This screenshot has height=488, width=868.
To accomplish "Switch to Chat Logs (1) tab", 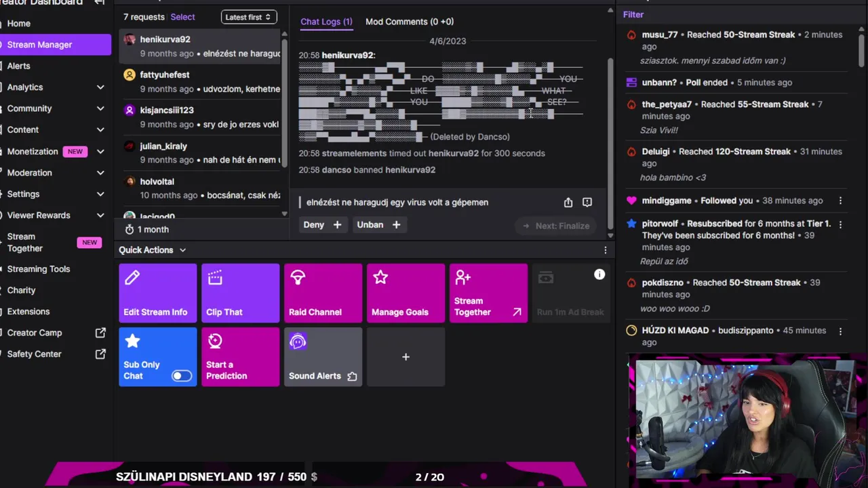I will (x=326, y=22).
